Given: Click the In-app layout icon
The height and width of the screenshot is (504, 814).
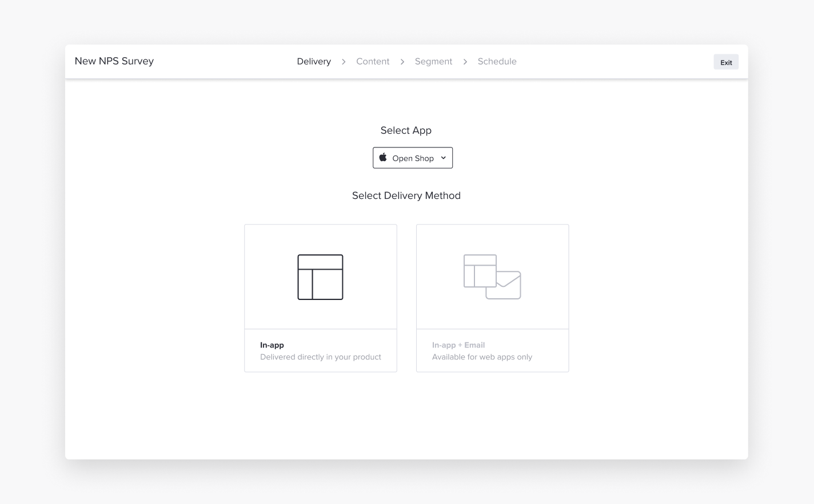Looking at the screenshot, I should [x=320, y=277].
